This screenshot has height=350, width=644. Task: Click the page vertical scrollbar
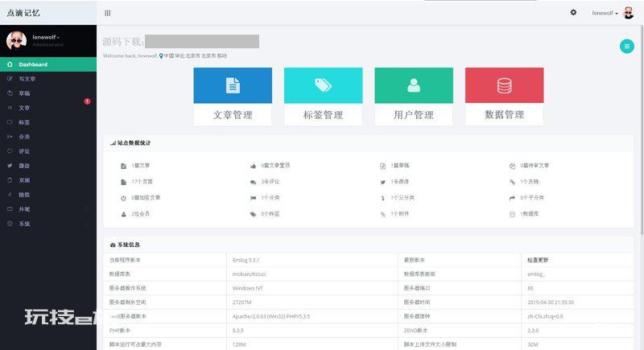(642, 130)
